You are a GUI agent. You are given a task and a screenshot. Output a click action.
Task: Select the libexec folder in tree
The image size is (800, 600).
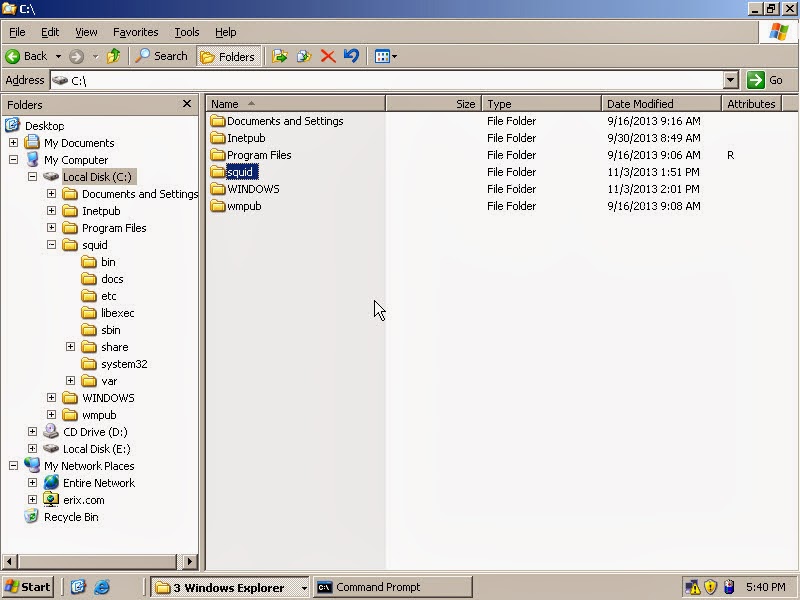point(117,313)
